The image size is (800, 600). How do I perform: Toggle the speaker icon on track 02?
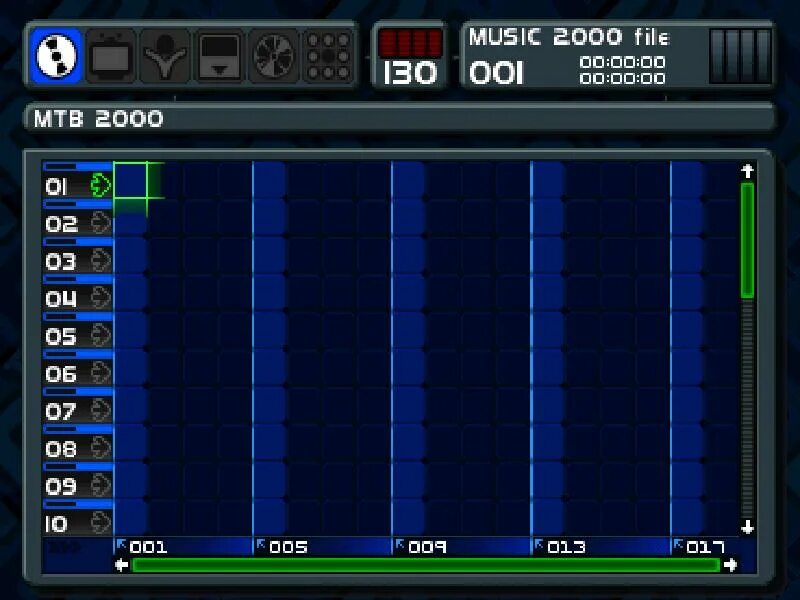(x=101, y=223)
